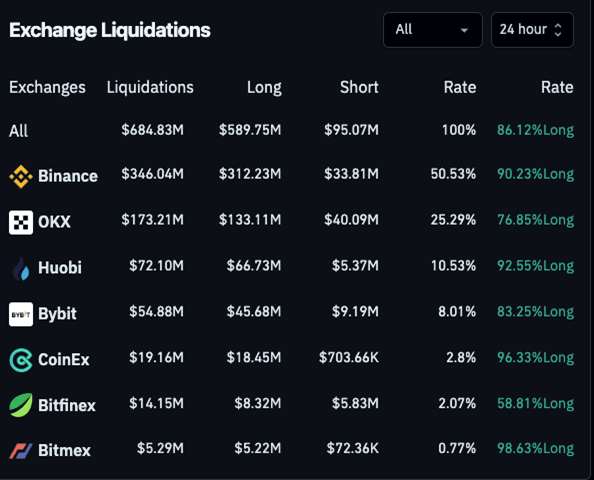Open the Bitfinex exchange name link
594x480 pixels.
[x=67, y=405]
